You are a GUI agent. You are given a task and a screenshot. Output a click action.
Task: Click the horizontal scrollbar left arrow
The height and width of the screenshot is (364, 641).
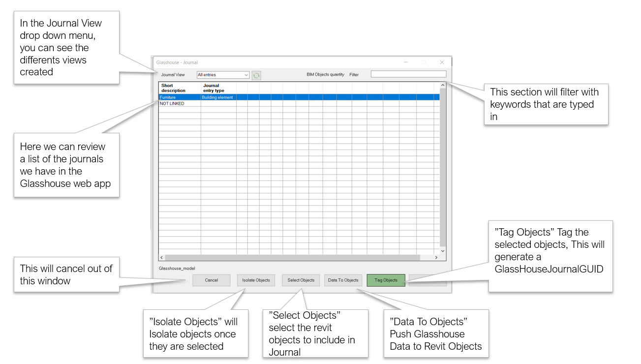[x=162, y=258]
